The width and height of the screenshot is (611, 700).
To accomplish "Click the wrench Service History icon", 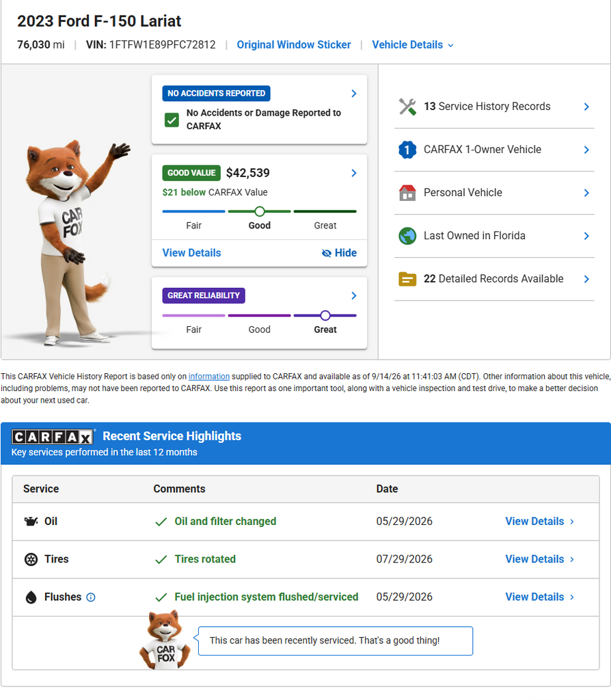I will 407,107.
